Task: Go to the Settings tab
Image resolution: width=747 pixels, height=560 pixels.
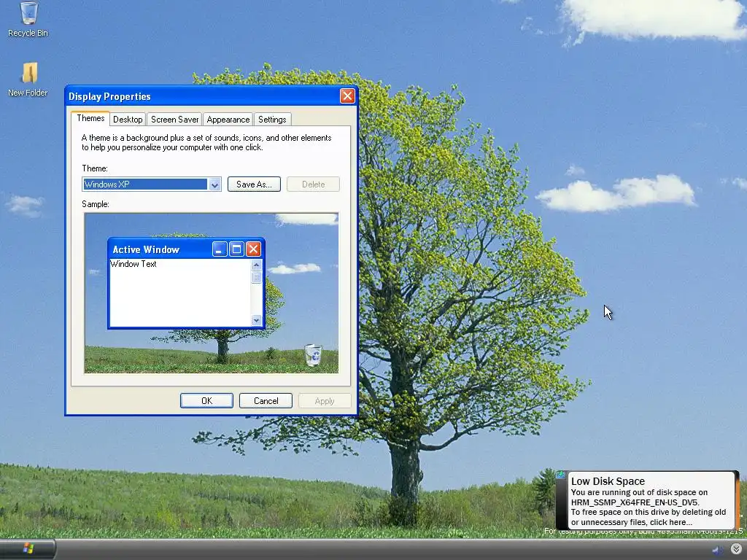Action: click(272, 120)
